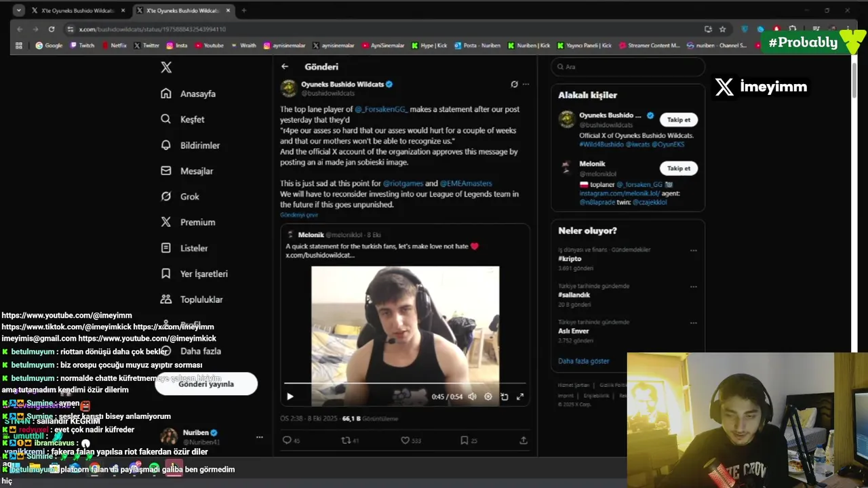
Task: Click the Grok icon on the post header
Action: point(514,85)
